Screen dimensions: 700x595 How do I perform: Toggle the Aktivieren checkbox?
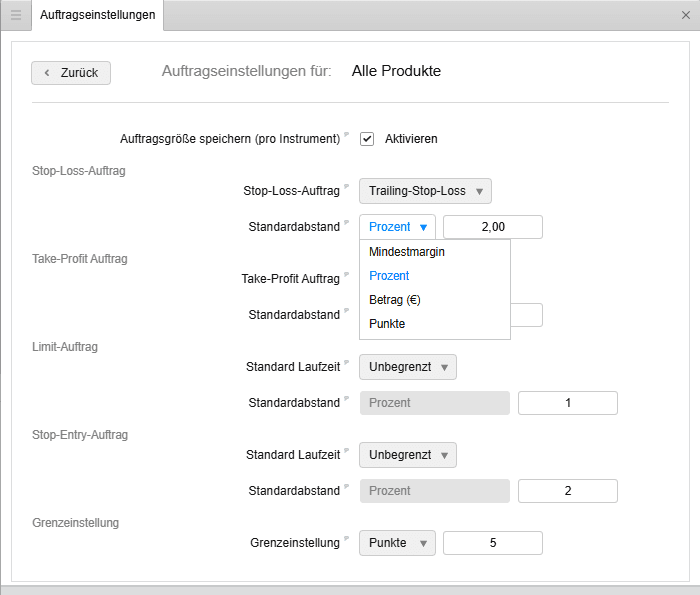(x=367, y=139)
